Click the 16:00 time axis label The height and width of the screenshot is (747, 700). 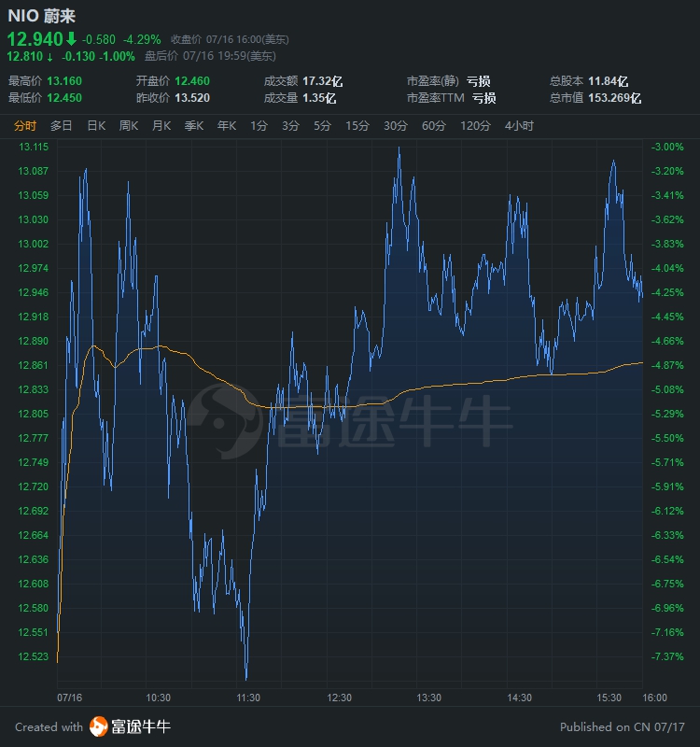[655, 698]
